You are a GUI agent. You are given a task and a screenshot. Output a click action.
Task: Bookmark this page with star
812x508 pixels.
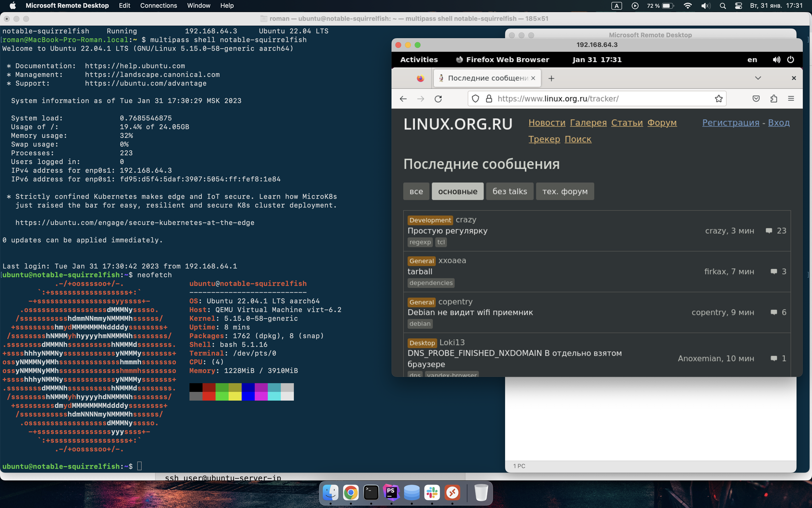[718, 99]
